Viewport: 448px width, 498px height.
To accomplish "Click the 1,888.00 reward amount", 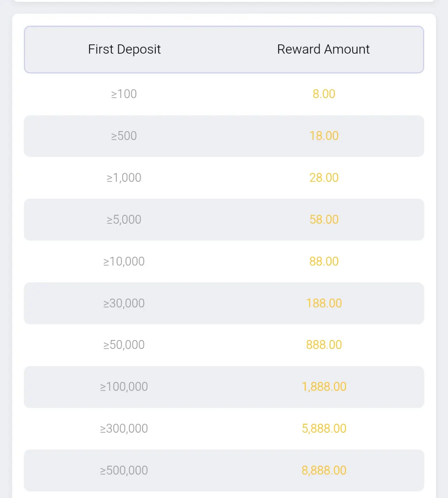I will click(324, 387).
